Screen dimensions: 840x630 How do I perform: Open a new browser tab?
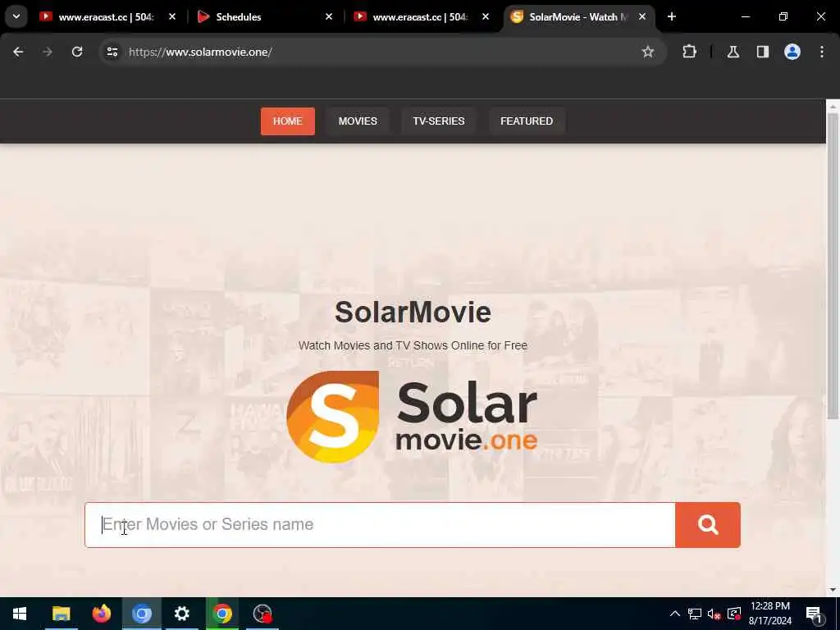671,16
